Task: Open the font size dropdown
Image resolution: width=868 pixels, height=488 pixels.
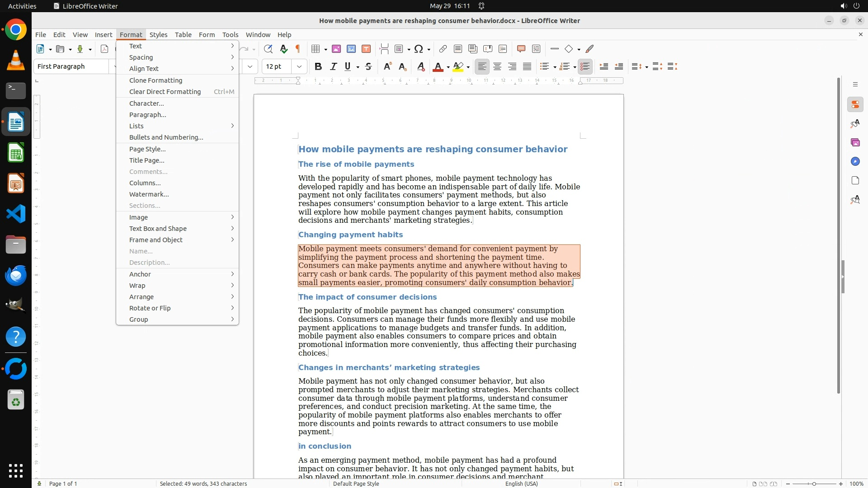Action: [x=299, y=66]
